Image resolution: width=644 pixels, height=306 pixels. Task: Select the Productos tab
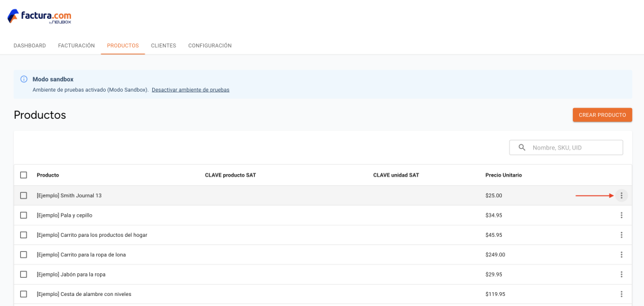tap(123, 45)
